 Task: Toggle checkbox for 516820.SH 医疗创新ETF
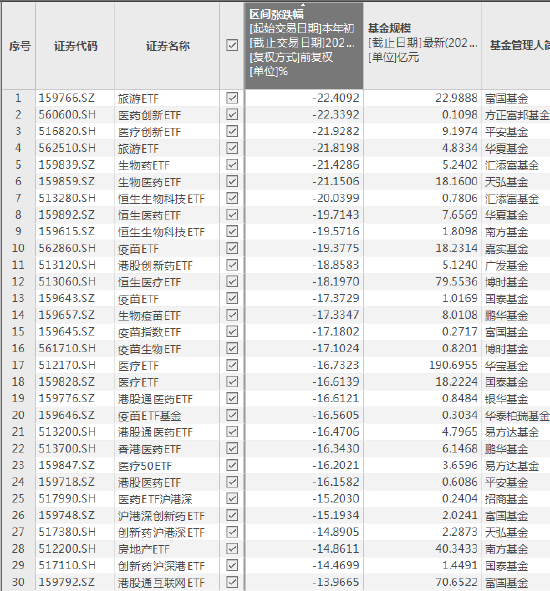click(x=232, y=131)
